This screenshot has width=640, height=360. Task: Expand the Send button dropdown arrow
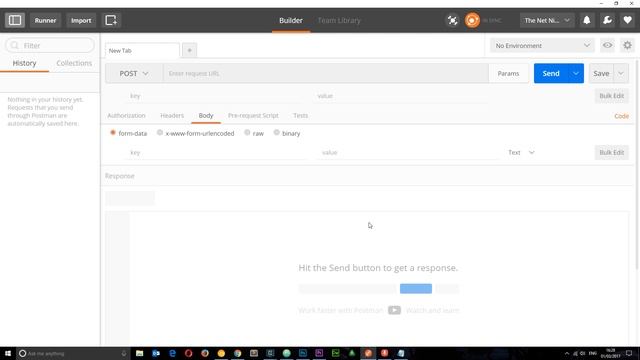pyautogui.click(x=576, y=73)
